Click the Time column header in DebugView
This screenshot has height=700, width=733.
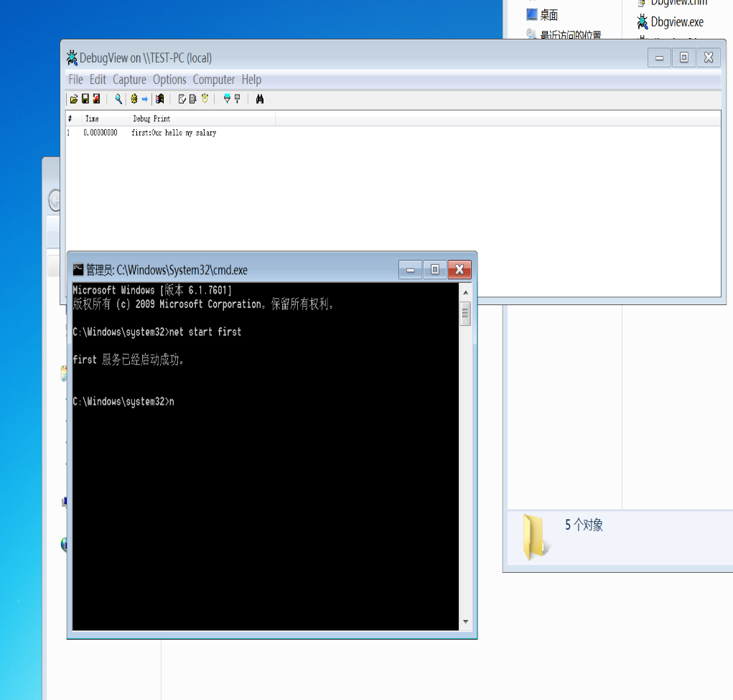pos(106,118)
